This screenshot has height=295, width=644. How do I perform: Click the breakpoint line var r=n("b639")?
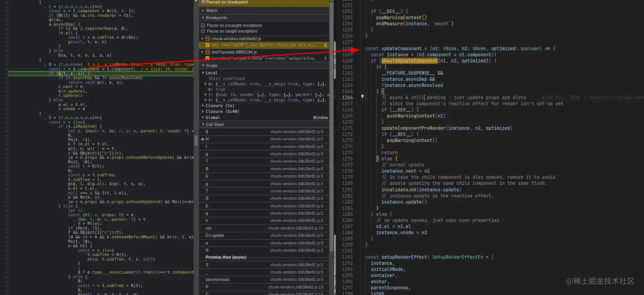tap(263, 45)
